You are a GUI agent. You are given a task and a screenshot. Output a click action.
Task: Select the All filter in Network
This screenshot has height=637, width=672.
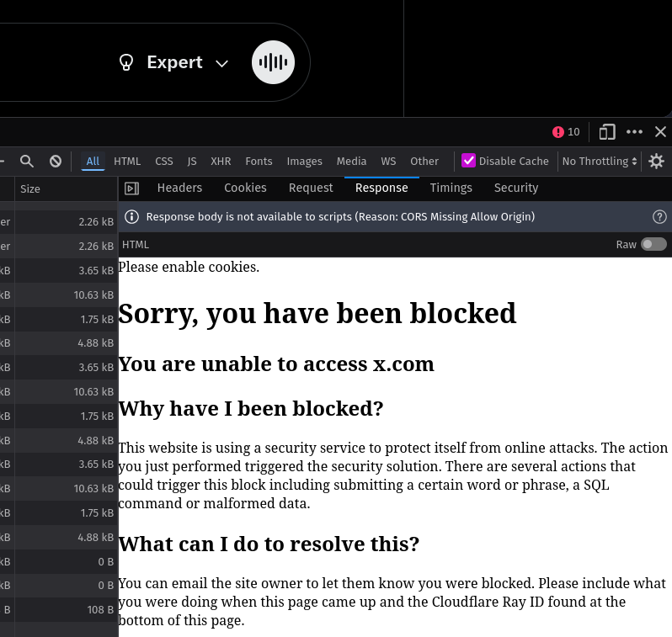pyautogui.click(x=93, y=161)
